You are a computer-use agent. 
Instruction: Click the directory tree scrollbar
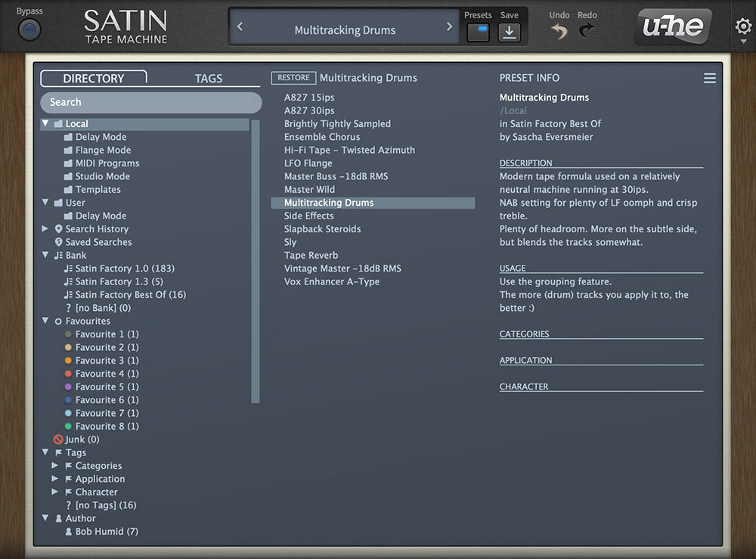pyautogui.click(x=256, y=261)
